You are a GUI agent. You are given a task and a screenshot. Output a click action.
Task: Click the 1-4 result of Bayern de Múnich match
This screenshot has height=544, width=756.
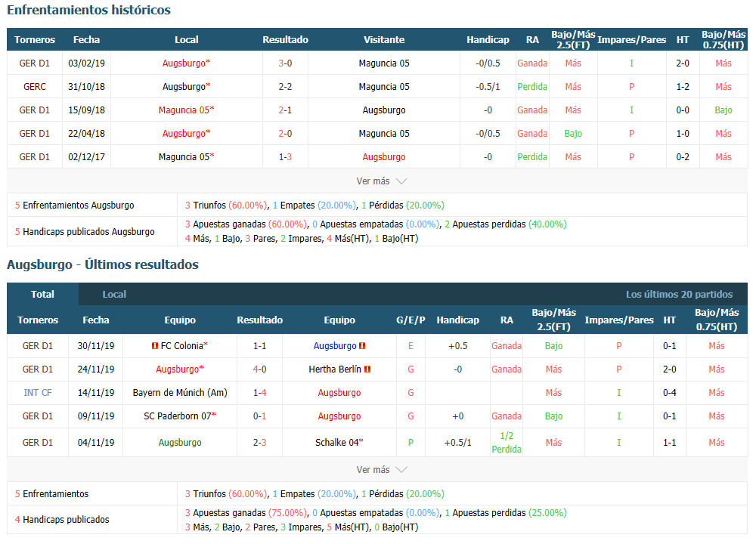point(259,393)
